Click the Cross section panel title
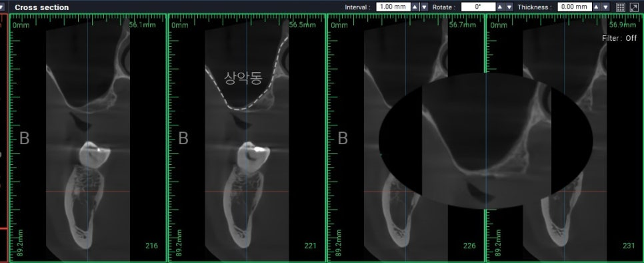Screen dimensions: 644x263 click(42, 7)
